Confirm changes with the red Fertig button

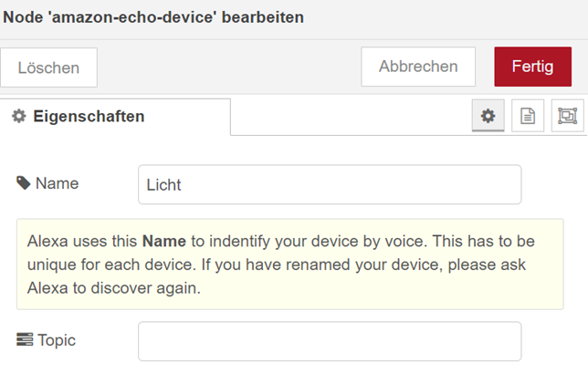click(x=532, y=67)
